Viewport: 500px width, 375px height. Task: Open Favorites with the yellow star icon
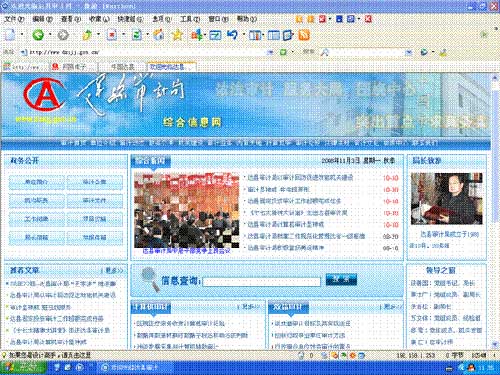coord(178,35)
